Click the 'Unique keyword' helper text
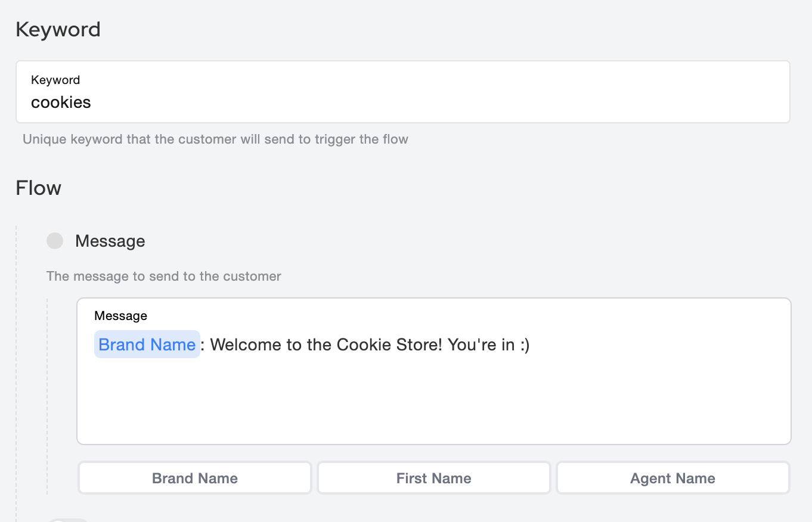 click(x=215, y=139)
